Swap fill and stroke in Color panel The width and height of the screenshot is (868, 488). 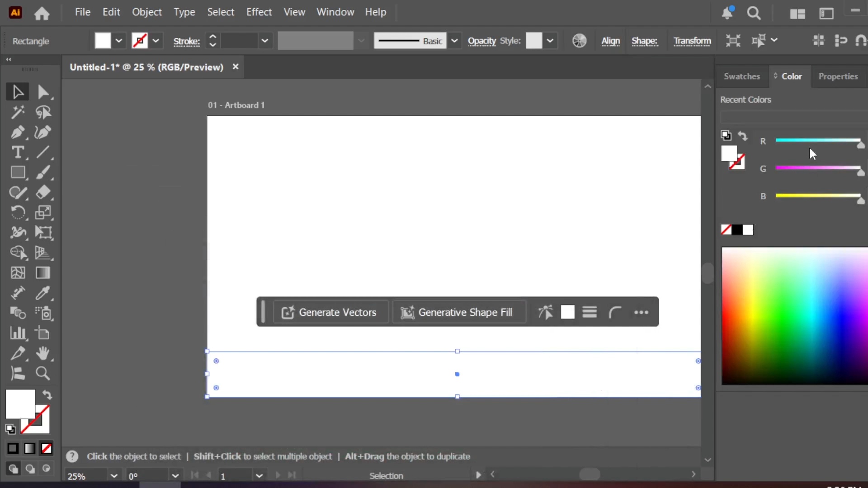pyautogui.click(x=742, y=136)
